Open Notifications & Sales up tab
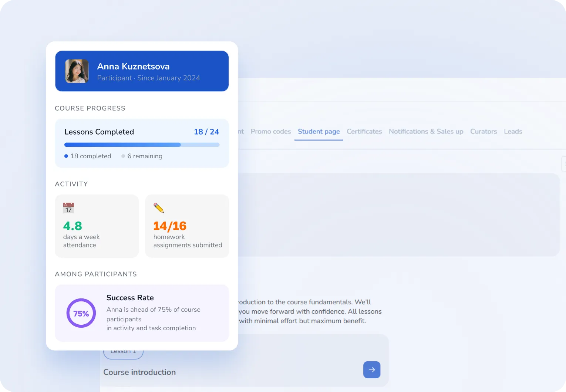The image size is (566, 392). 426,132
